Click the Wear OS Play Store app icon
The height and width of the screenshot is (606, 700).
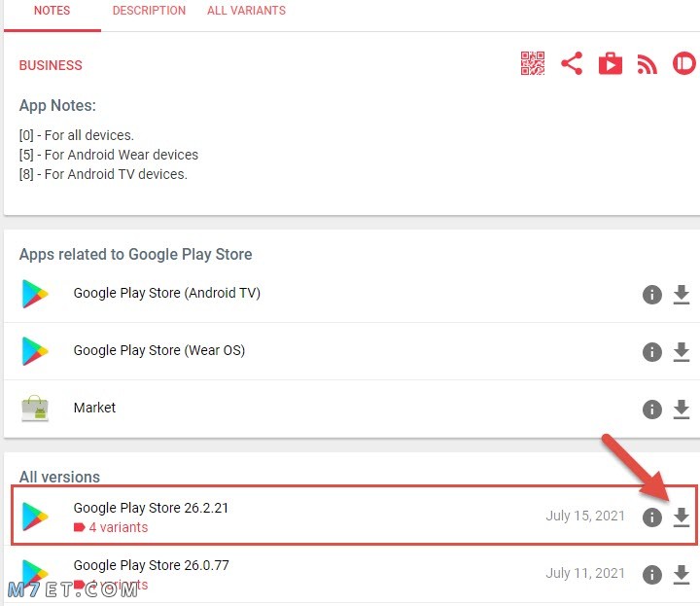click(x=35, y=351)
